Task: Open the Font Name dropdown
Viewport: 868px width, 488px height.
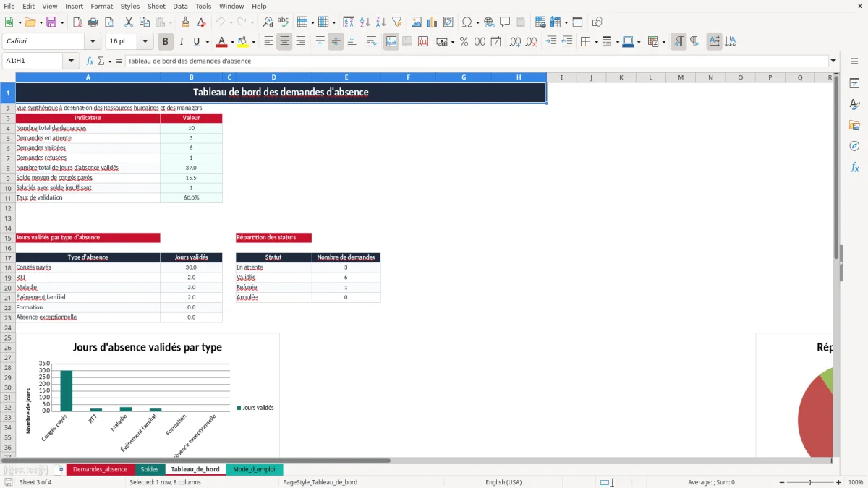Action: pyautogui.click(x=92, y=42)
